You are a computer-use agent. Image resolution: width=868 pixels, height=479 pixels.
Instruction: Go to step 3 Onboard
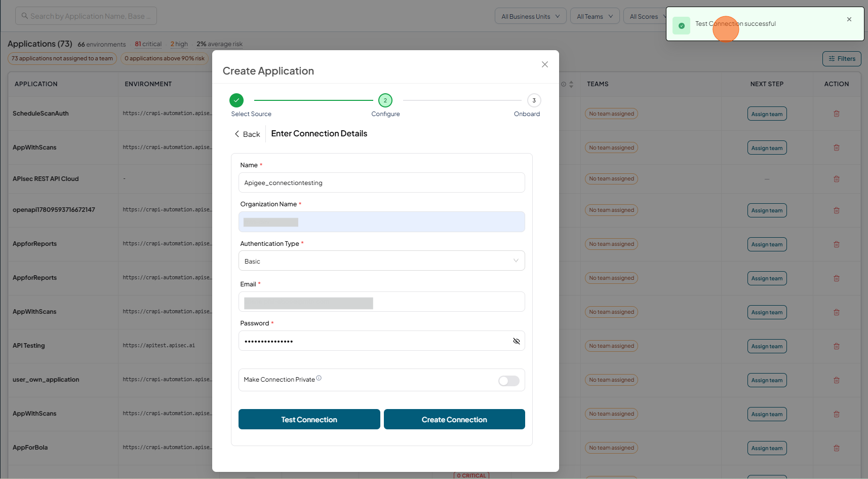[x=534, y=100]
